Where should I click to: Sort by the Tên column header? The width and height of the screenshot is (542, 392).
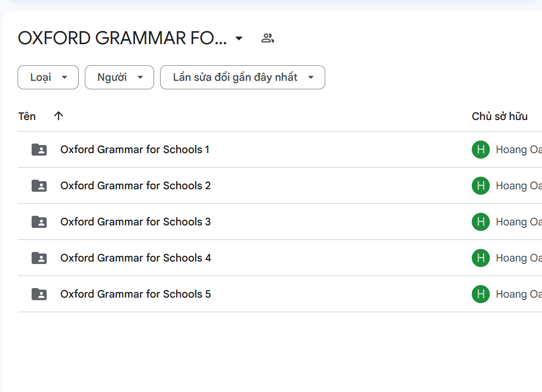(27, 116)
